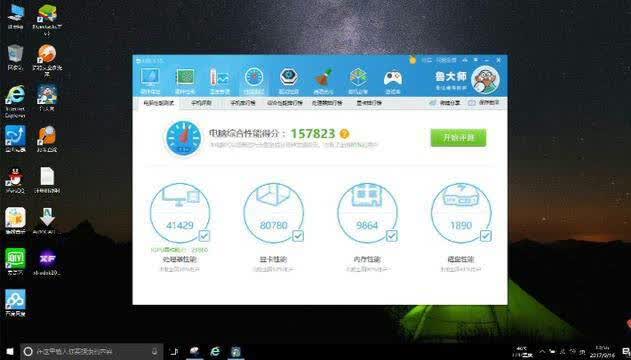
Task: Open the hardware checkup monitor icon
Action: click(150, 80)
